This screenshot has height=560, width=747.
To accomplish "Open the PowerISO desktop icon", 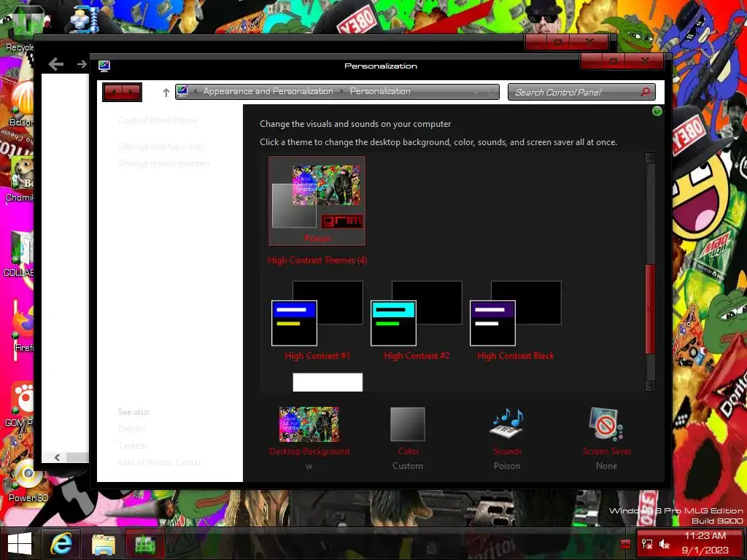I will [x=28, y=481].
